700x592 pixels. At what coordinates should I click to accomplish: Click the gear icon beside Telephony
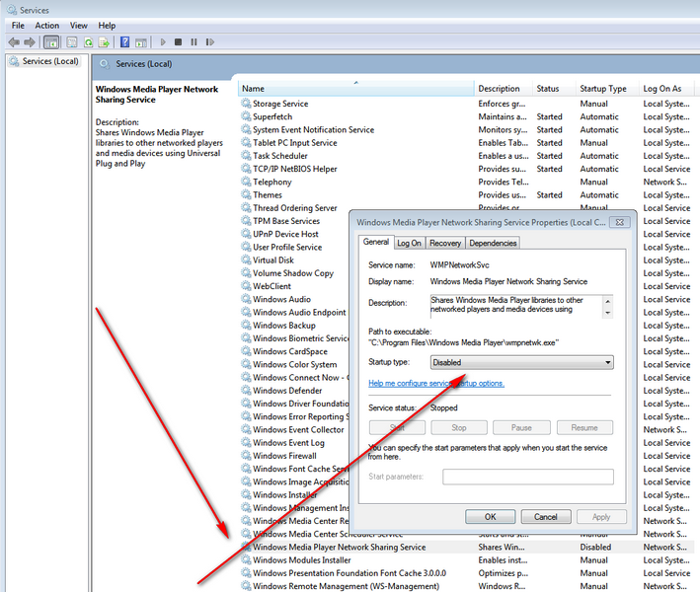click(x=246, y=182)
